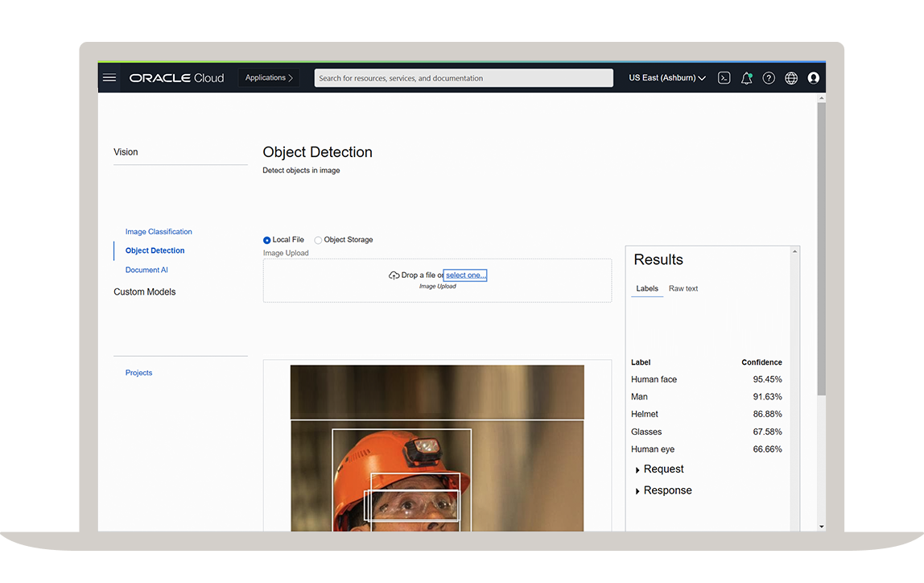Open the help question mark icon
924x583 pixels.
coord(769,78)
